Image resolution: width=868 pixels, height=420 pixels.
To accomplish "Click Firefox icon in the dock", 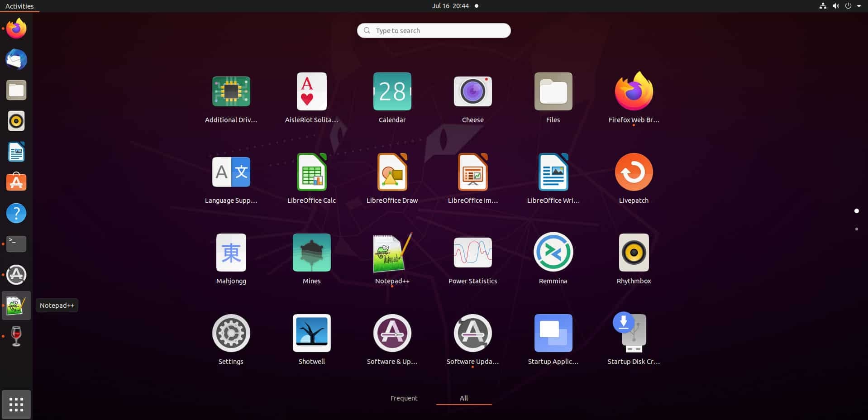I will (x=16, y=29).
